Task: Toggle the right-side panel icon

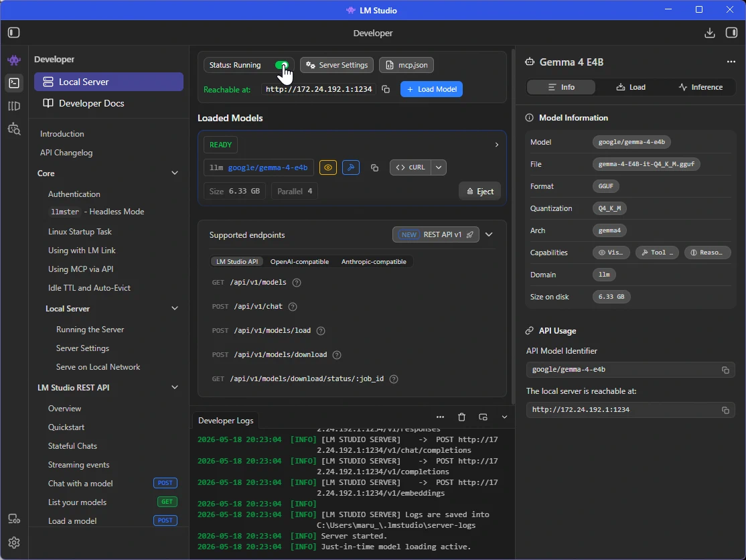Action: coord(731,33)
